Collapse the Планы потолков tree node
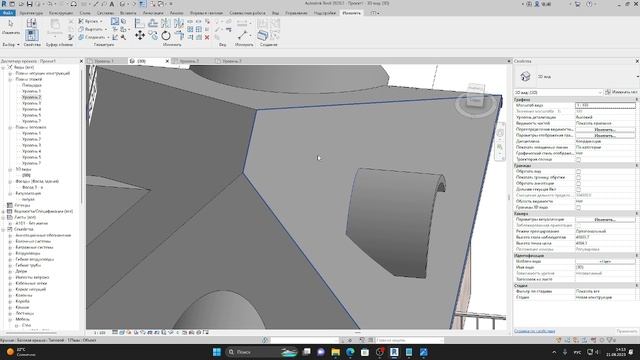The height and width of the screenshot is (360, 640). coord(10,127)
